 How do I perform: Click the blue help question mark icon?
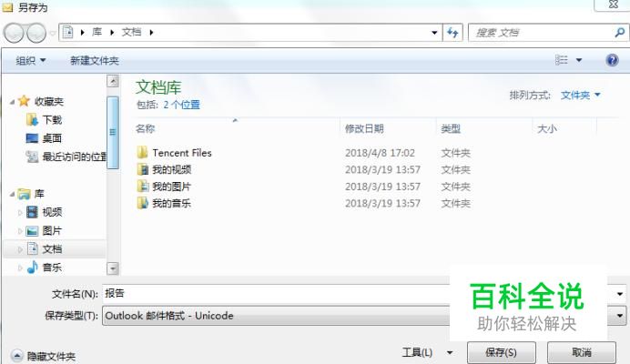(x=612, y=60)
